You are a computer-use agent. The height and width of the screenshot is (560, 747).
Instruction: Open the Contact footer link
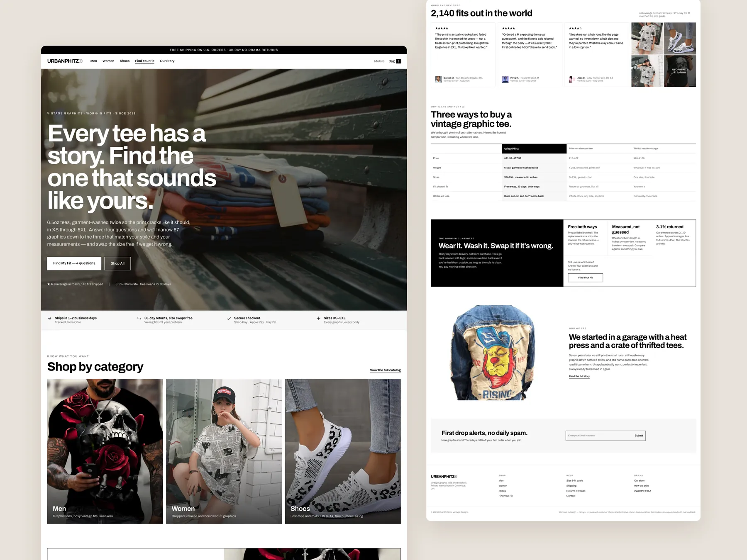571,496
